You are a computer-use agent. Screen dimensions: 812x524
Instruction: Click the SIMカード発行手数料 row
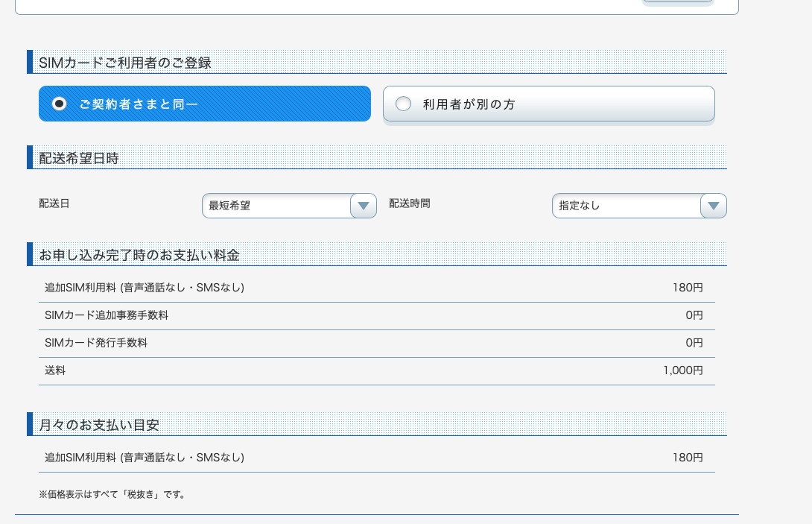[96, 343]
